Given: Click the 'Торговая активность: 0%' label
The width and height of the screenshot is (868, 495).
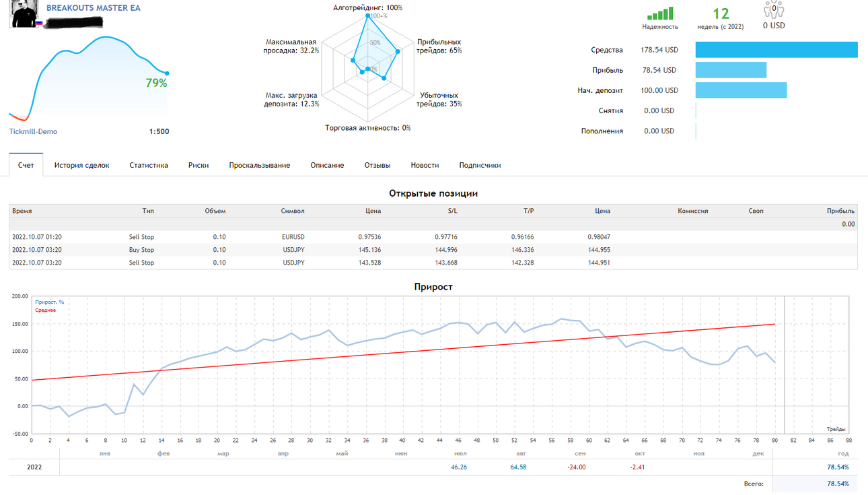Looking at the screenshot, I should click(368, 128).
